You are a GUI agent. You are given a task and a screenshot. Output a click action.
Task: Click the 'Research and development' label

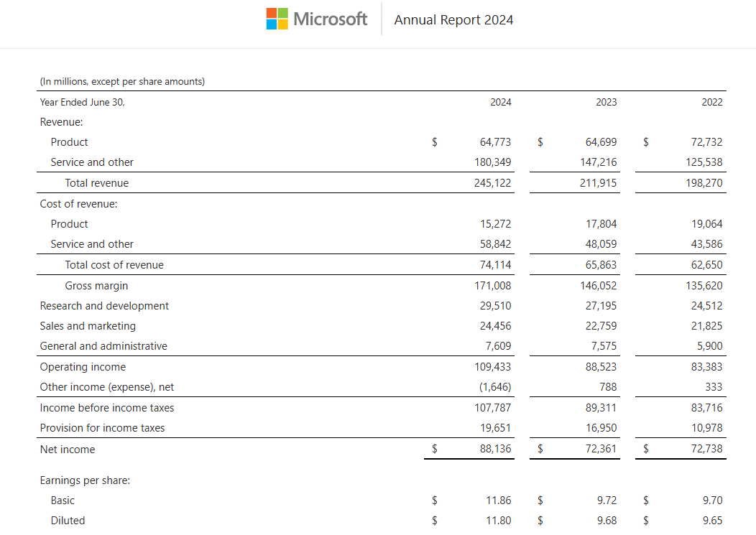coord(104,306)
